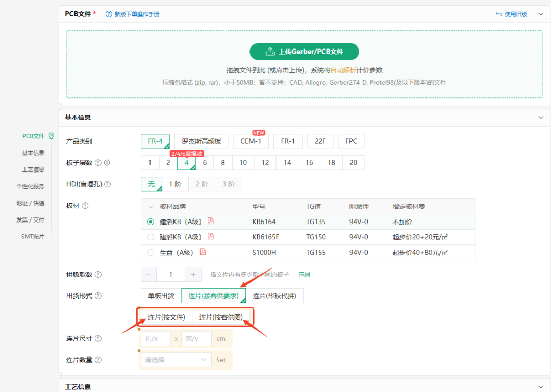Collapse the PCB文件 section chevron

[x=541, y=14]
